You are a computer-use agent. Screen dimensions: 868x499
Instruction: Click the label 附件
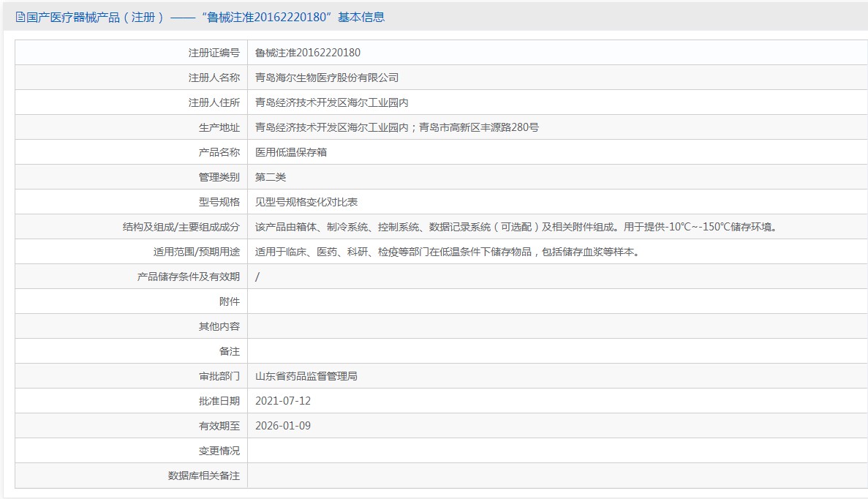pos(229,302)
